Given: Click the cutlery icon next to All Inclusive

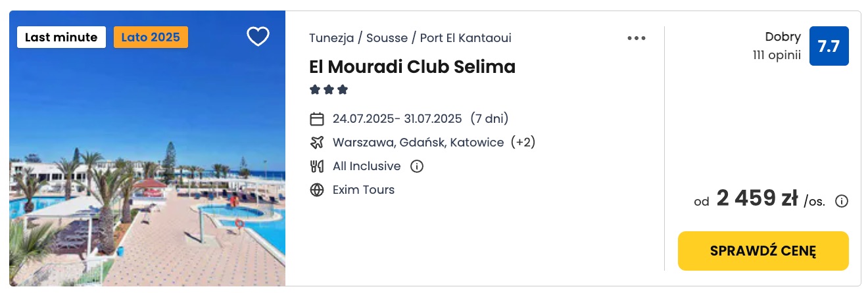Looking at the screenshot, I should pos(317,166).
